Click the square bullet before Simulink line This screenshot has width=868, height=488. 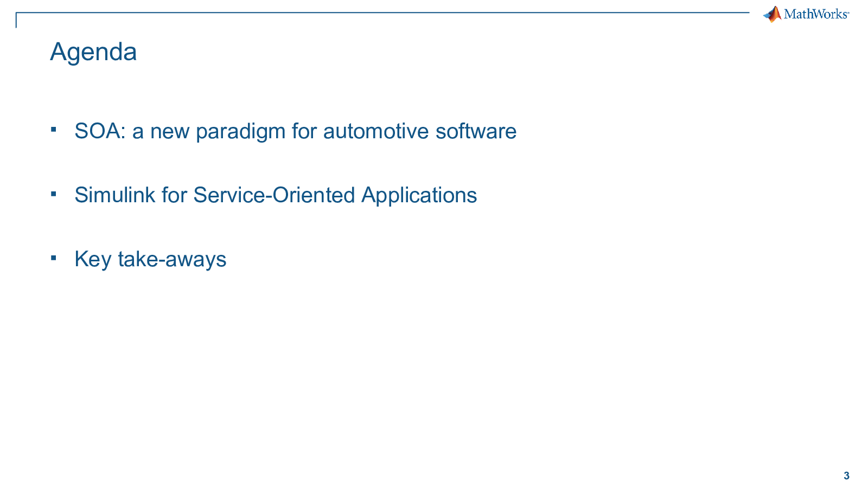tap(53, 194)
